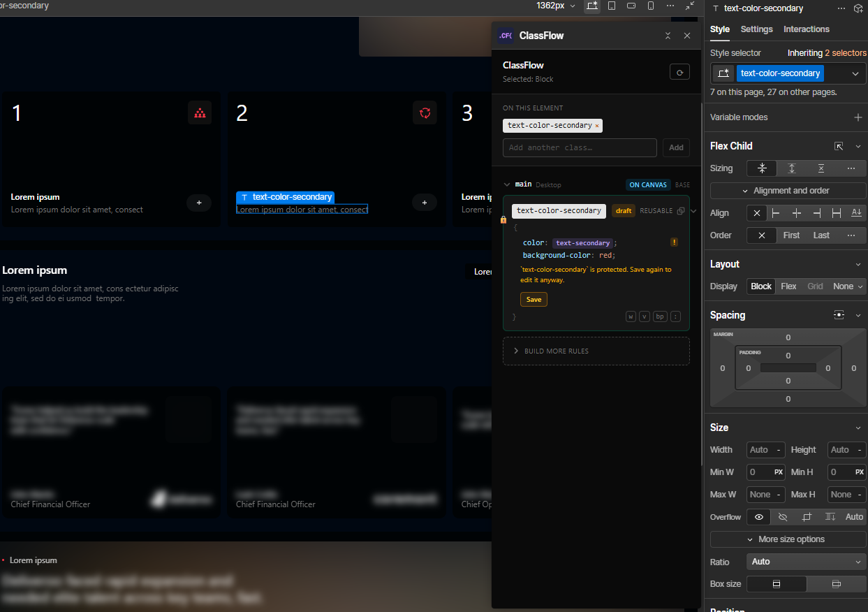Image resolution: width=868 pixels, height=612 pixels.
Task: Click the 'v' helper button in rule
Action: tap(645, 316)
